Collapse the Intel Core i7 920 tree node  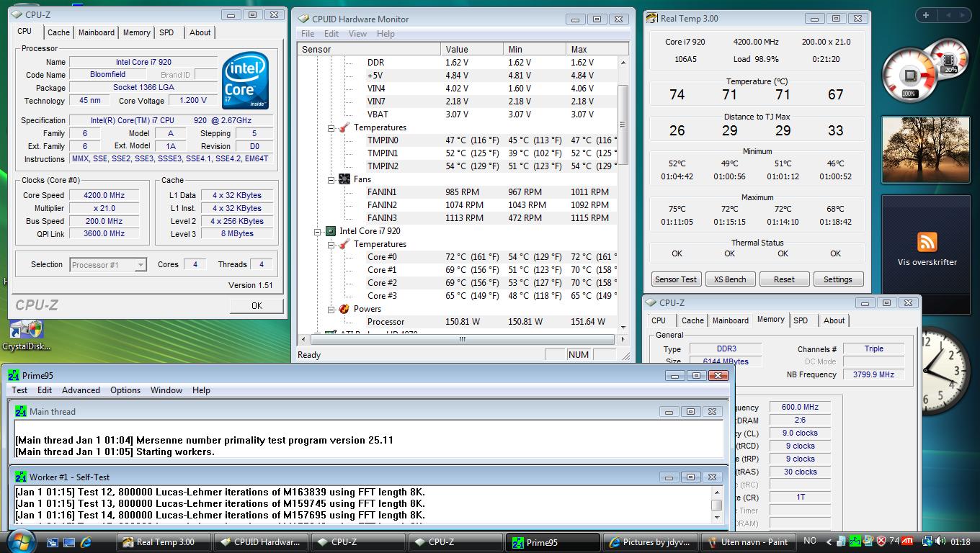click(318, 232)
